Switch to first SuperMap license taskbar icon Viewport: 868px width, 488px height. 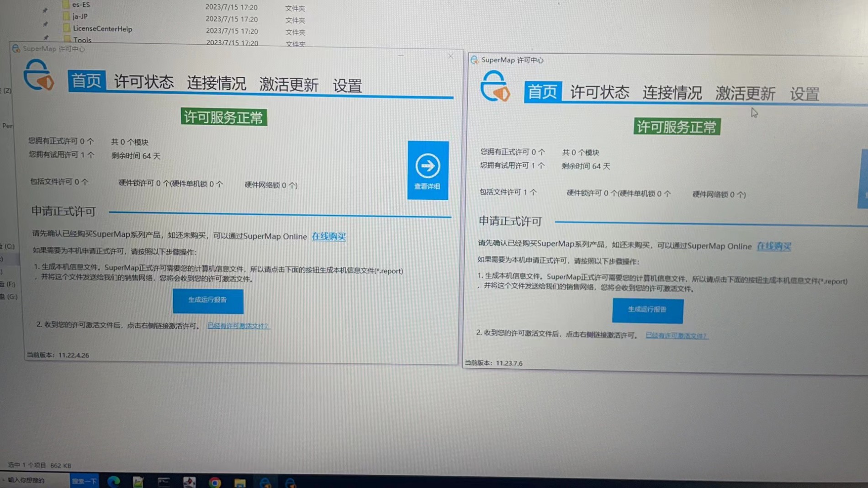(x=265, y=483)
